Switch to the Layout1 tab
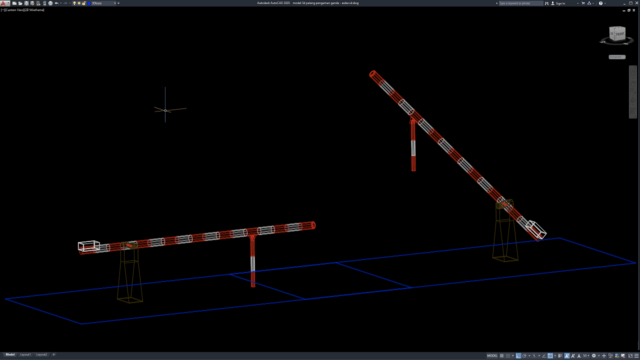The width and height of the screenshot is (640, 360). click(25, 355)
